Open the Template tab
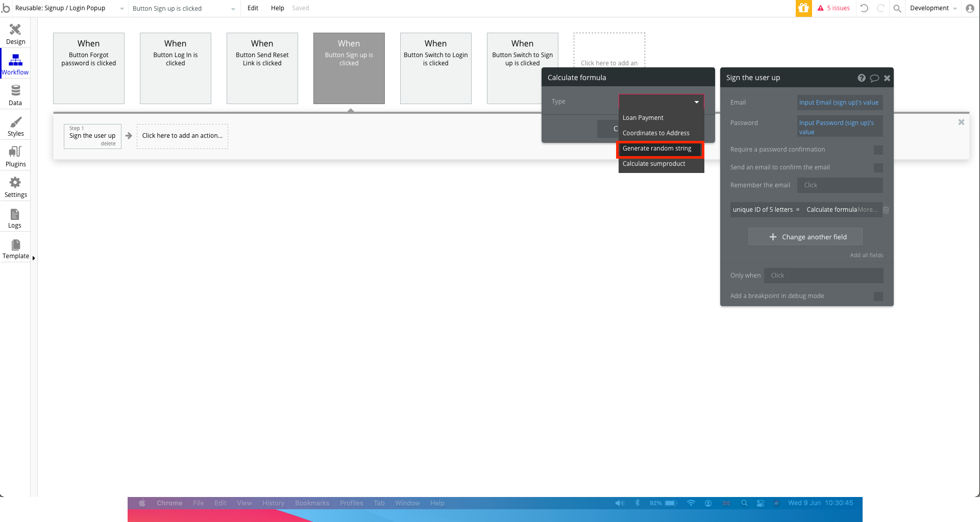 [15, 248]
